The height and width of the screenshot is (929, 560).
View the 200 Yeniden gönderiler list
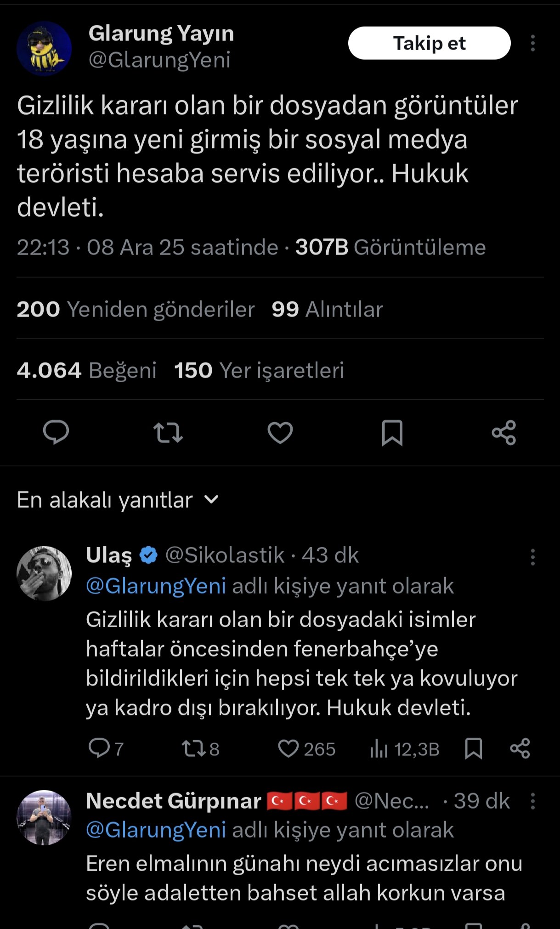tap(136, 309)
